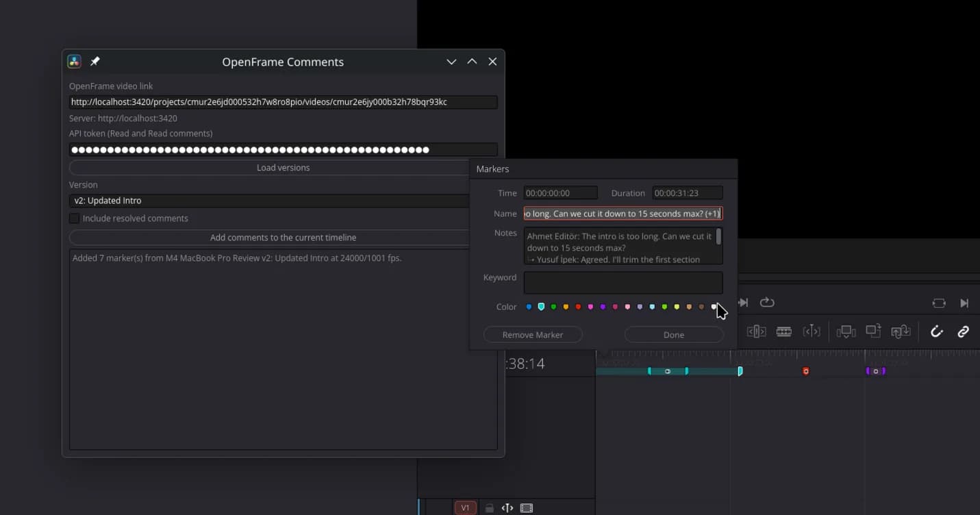This screenshot has width=980, height=515.
Task: Click the log text 'Added 7 marker(s)' message
Action: pos(237,258)
